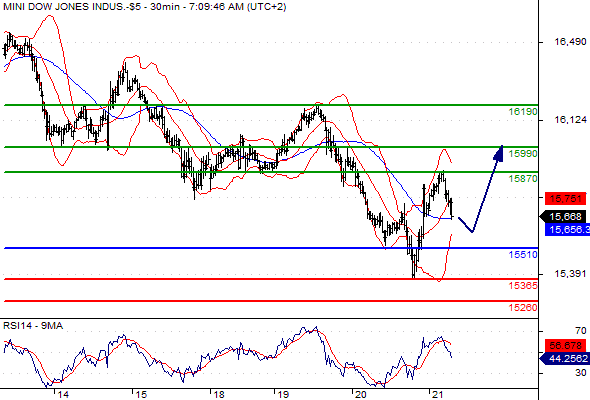The image size is (590, 400).
Task: Select the 15870 resistance level label
Action: click(523, 178)
